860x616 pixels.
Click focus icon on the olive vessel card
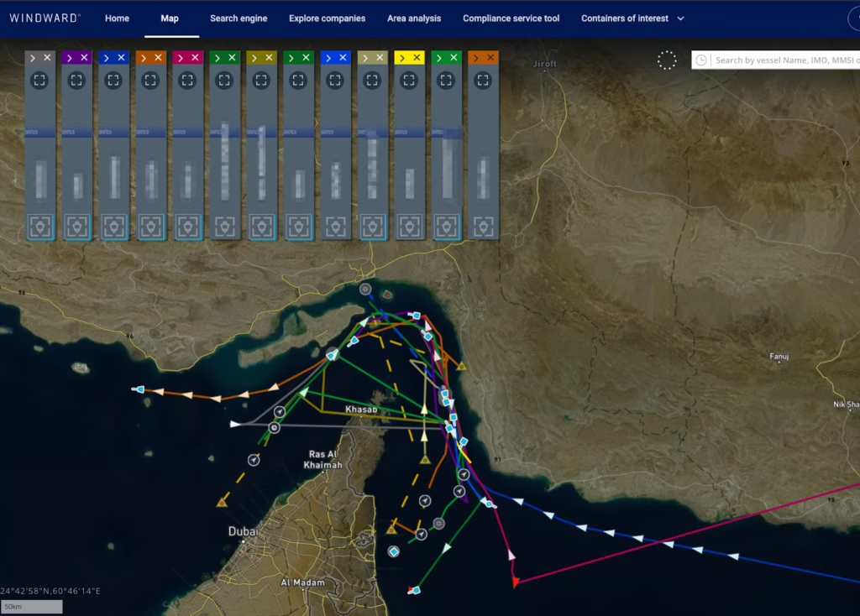[x=261, y=81]
